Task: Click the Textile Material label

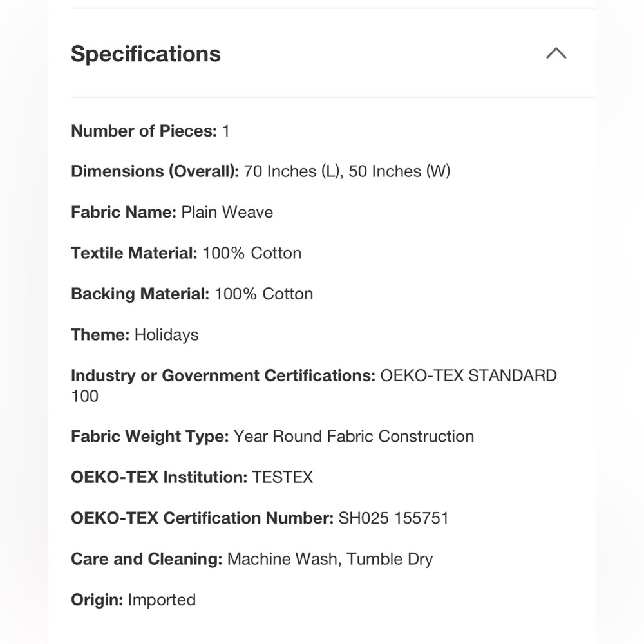Action: click(x=135, y=253)
